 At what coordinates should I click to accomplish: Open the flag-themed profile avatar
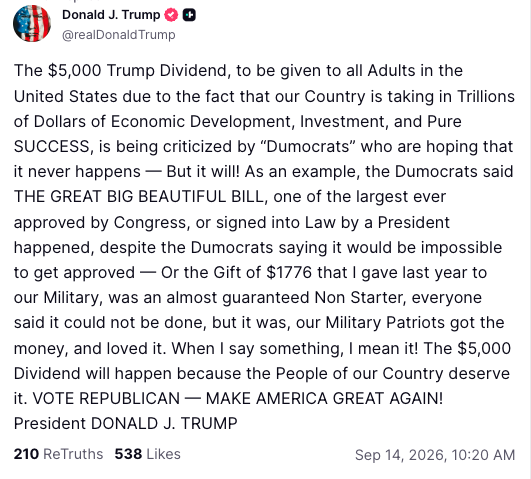tap(32, 23)
